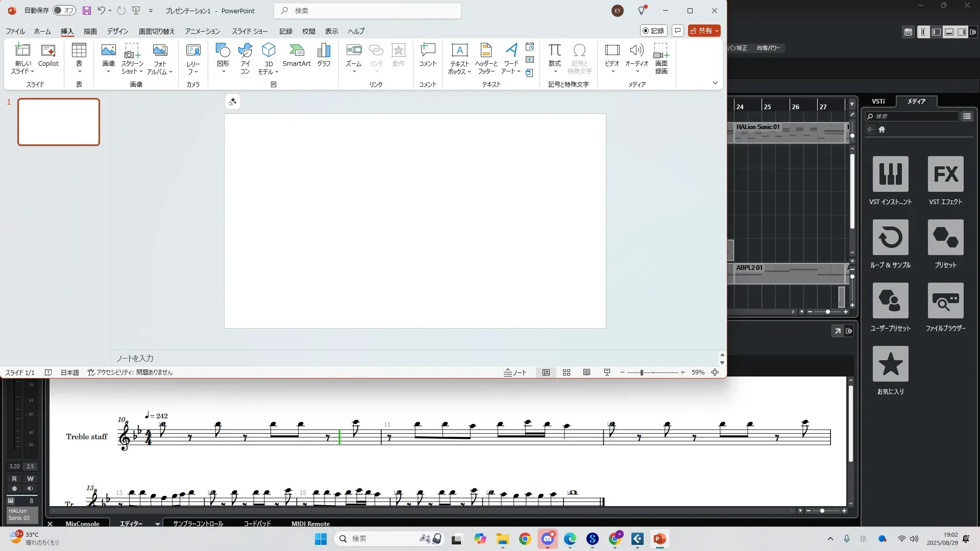Switch to the デザイン ribbon tab

[x=117, y=31]
